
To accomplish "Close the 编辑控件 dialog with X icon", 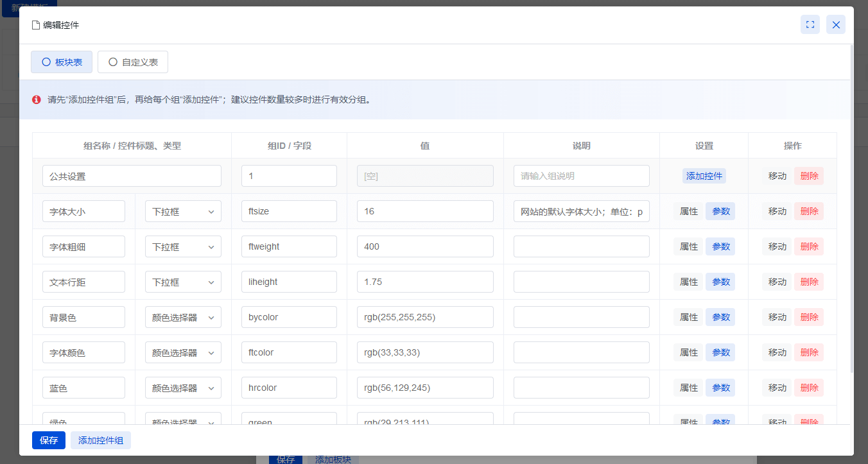I will click(x=835, y=24).
